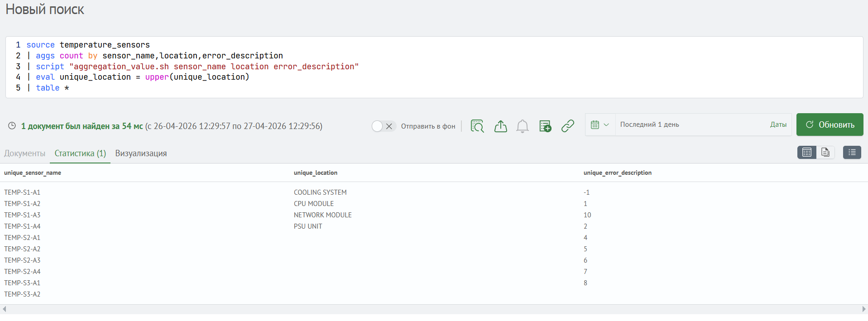This screenshot has height=321, width=868.
Task: Switch to the document view icon
Action: (x=825, y=153)
